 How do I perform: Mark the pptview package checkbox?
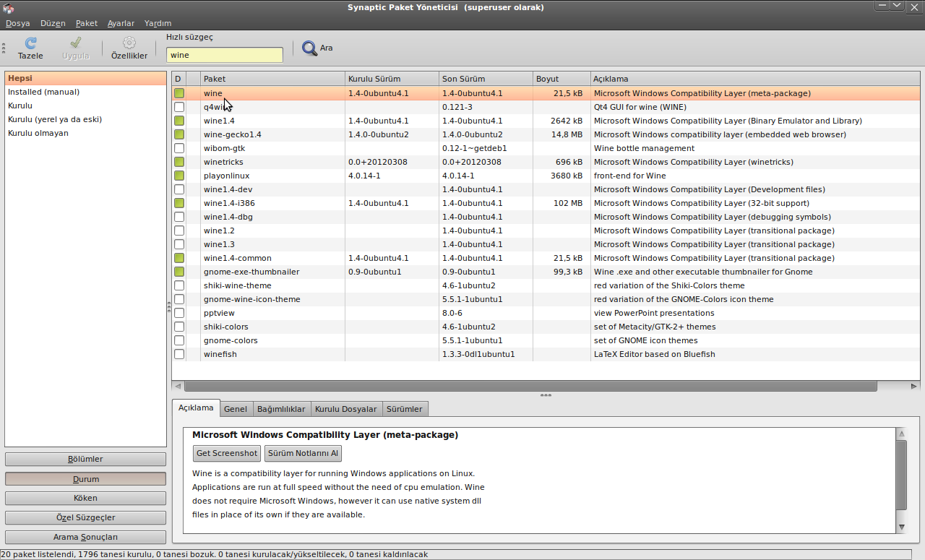pyautogui.click(x=179, y=313)
